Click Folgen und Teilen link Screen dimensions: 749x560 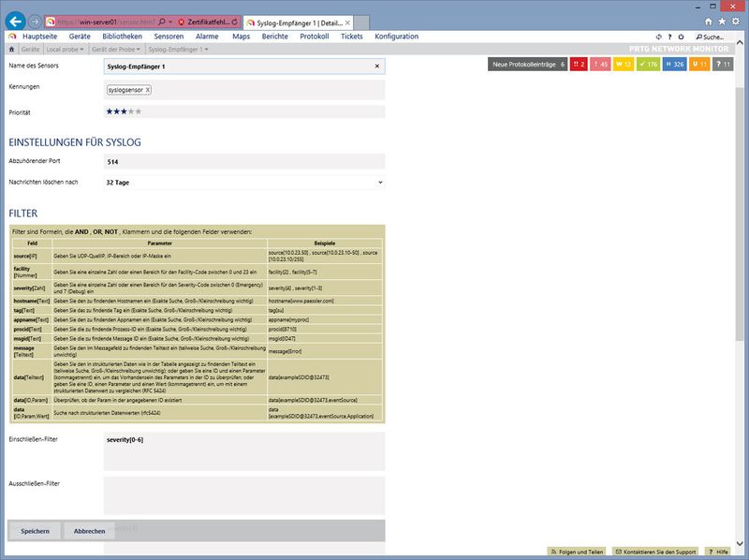(x=577, y=552)
